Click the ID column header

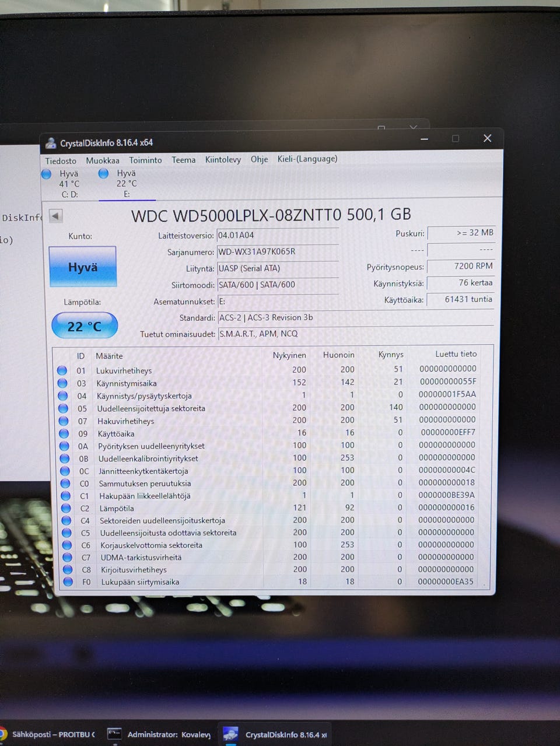coord(80,356)
